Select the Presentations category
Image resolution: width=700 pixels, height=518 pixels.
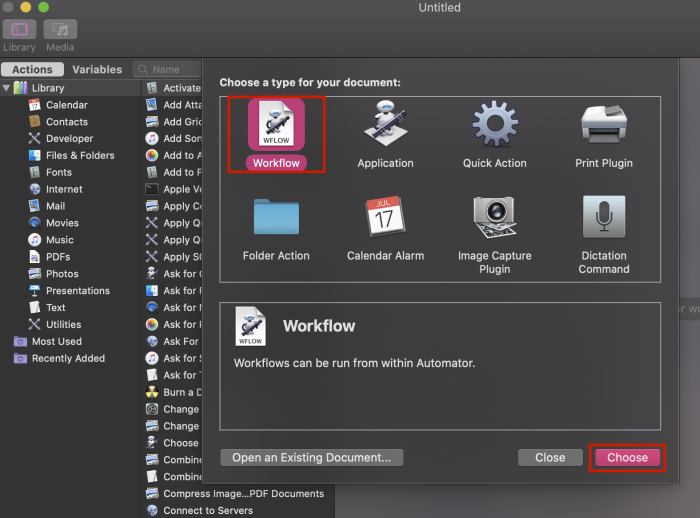[78, 291]
